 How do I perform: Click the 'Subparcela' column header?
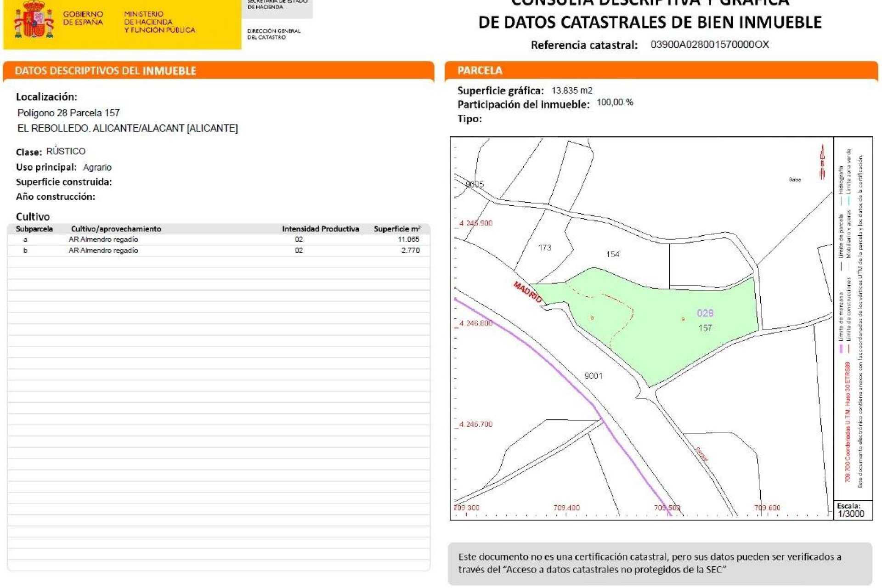34,229
